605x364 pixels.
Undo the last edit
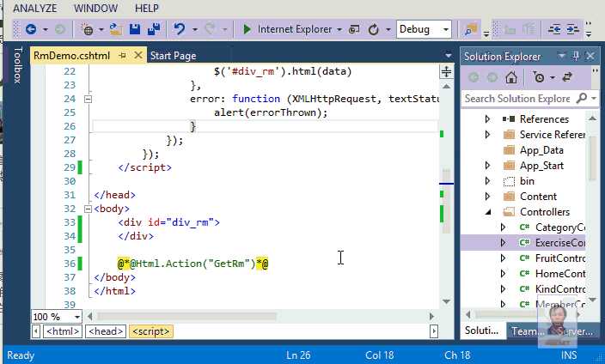(180, 29)
